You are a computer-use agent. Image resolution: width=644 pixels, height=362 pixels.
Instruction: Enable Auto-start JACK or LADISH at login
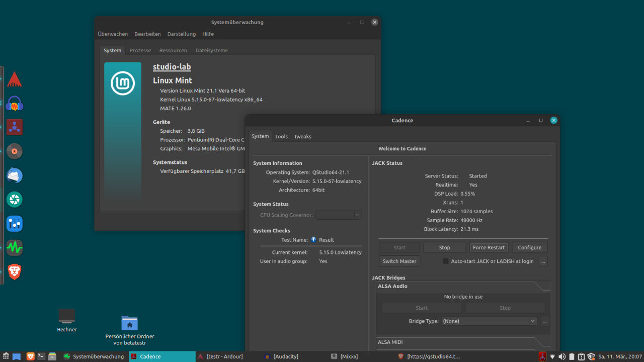click(445, 261)
